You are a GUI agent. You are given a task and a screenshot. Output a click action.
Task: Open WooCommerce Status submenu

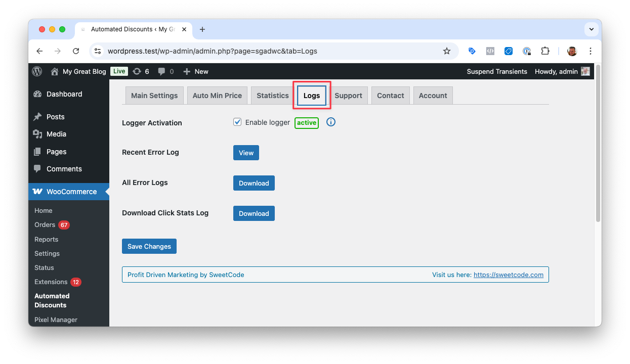click(x=44, y=267)
